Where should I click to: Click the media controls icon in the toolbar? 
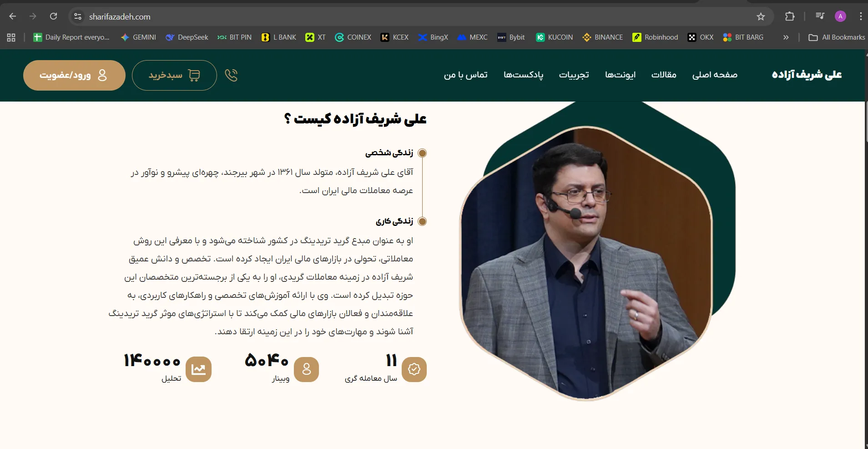820,16
